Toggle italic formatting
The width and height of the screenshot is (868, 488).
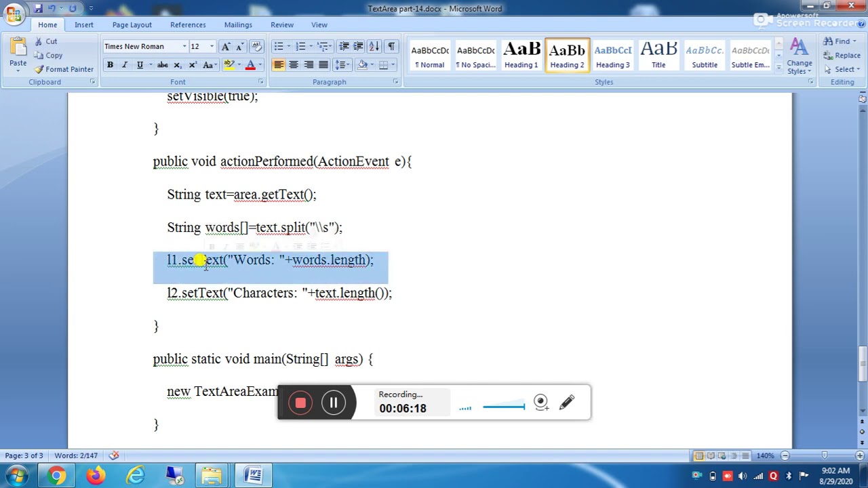pyautogui.click(x=125, y=65)
